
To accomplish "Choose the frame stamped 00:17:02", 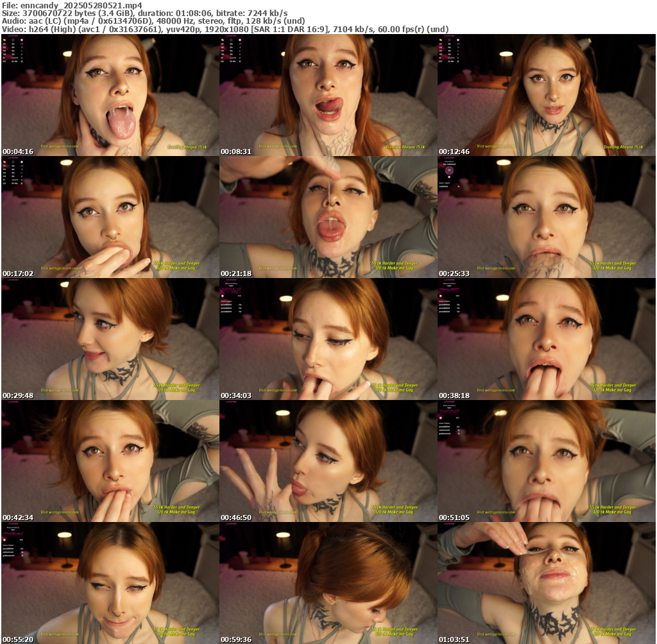I will point(110,217).
